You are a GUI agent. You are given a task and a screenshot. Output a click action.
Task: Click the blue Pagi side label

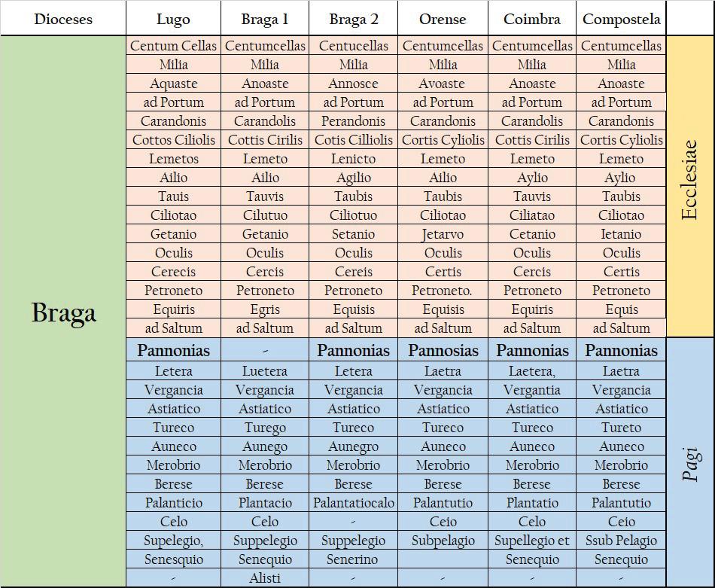point(689,462)
